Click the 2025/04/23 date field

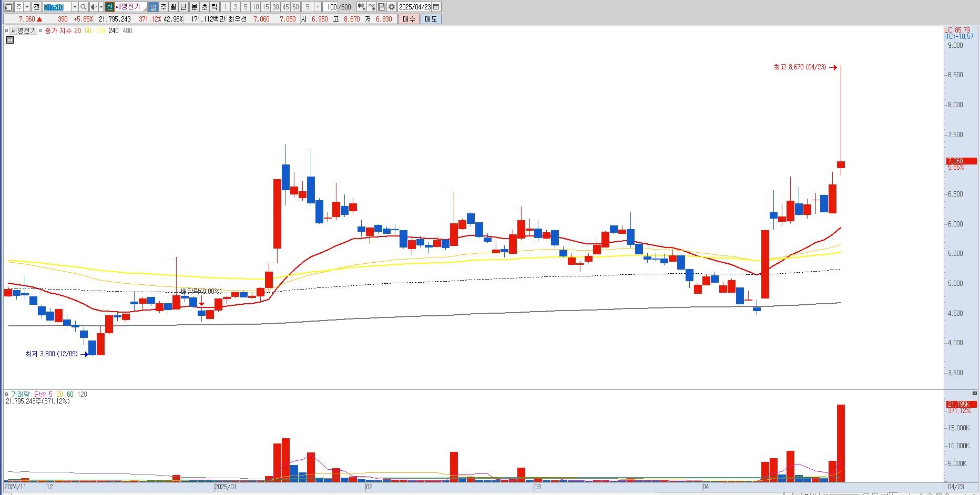(x=415, y=7)
